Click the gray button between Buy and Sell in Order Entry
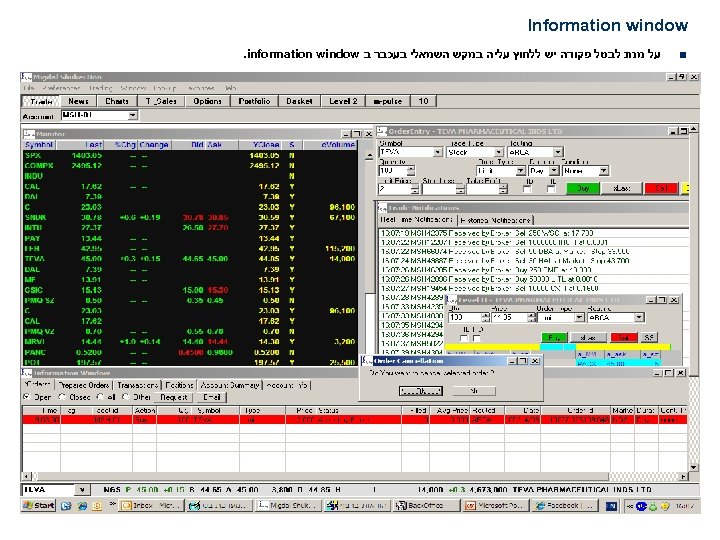 [622, 188]
